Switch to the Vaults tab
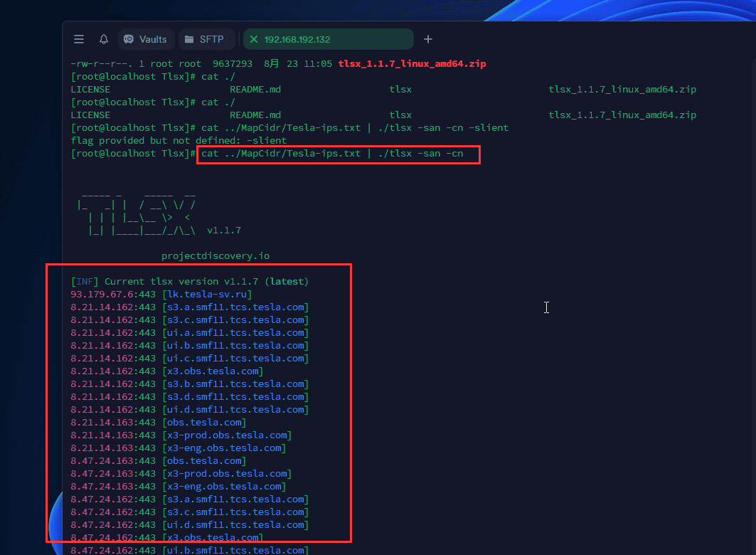The image size is (756, 555). pyautogui.click(x=152, y=39)
